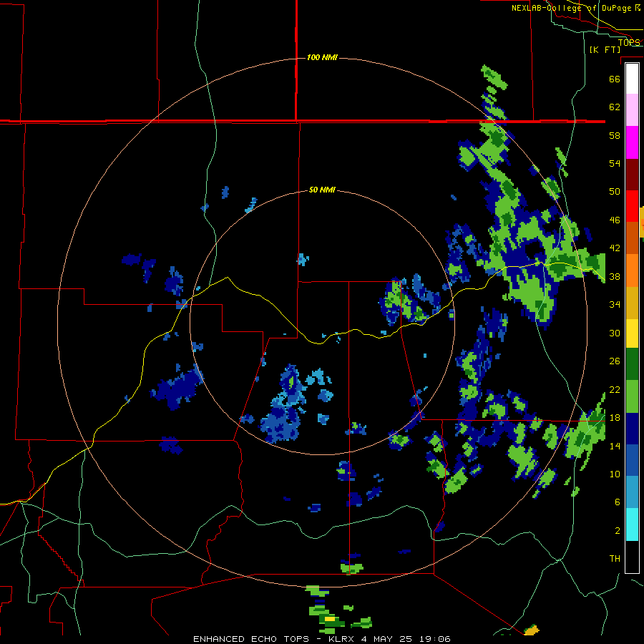Click the light pink 62 K FT swatch
Screen dimensions: 644x644
click(632, 110)
